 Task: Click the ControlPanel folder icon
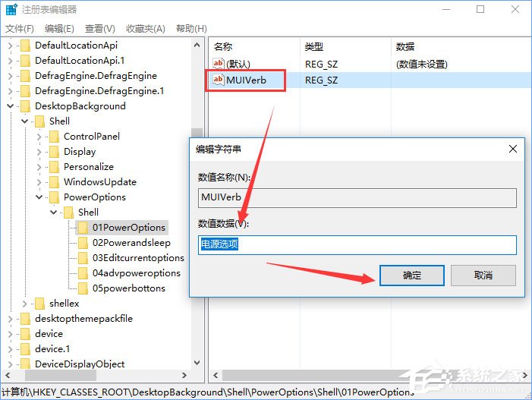(55, 137)
